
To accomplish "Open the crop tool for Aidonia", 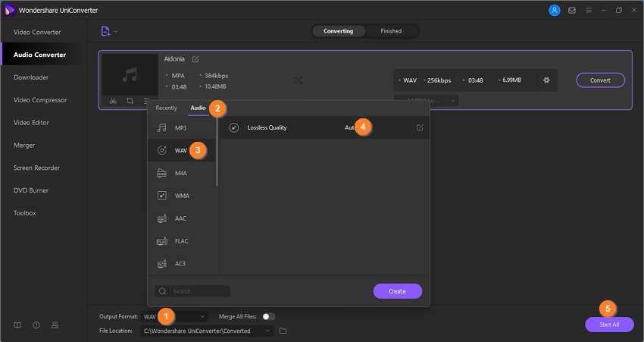I will tap(130, 101).
